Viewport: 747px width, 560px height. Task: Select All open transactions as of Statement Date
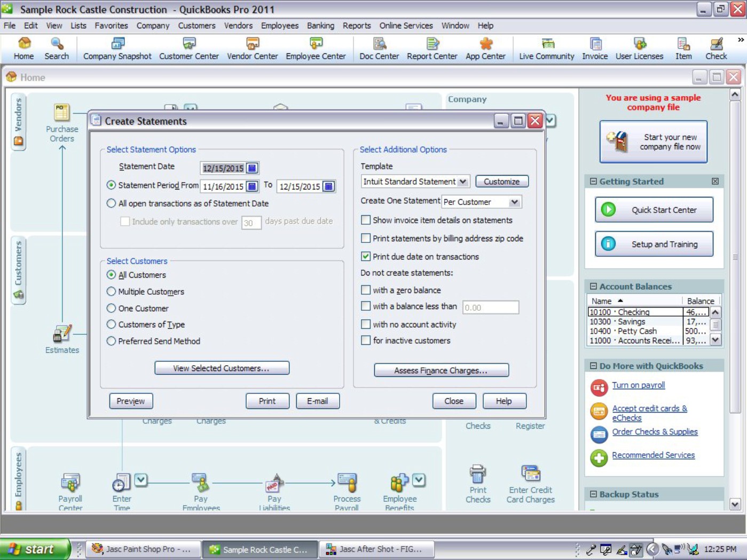click(111, 203)
